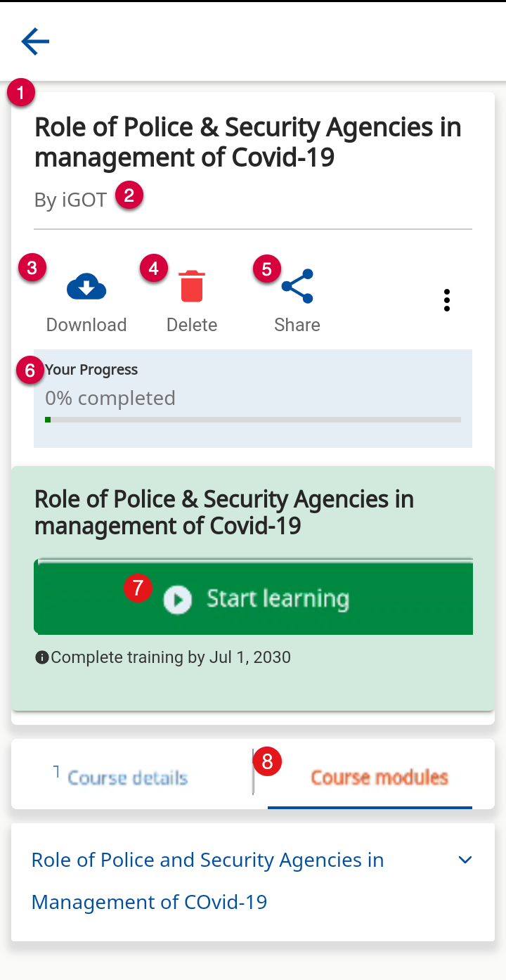Image resolution: width=506 pixels, height=980 pixels.
Task: Switch to the Course details tab
Action: (x=127, y=778)
